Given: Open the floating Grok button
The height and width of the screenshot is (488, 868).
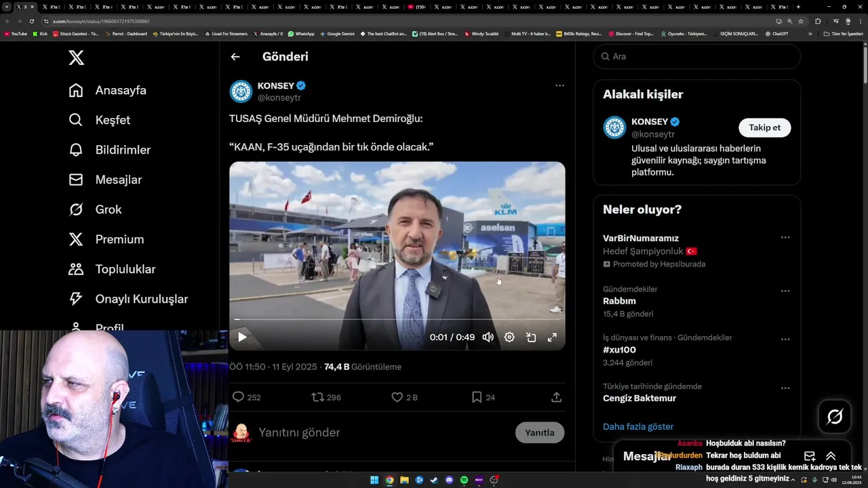Looking at the screenshot, I should [835, 417].
